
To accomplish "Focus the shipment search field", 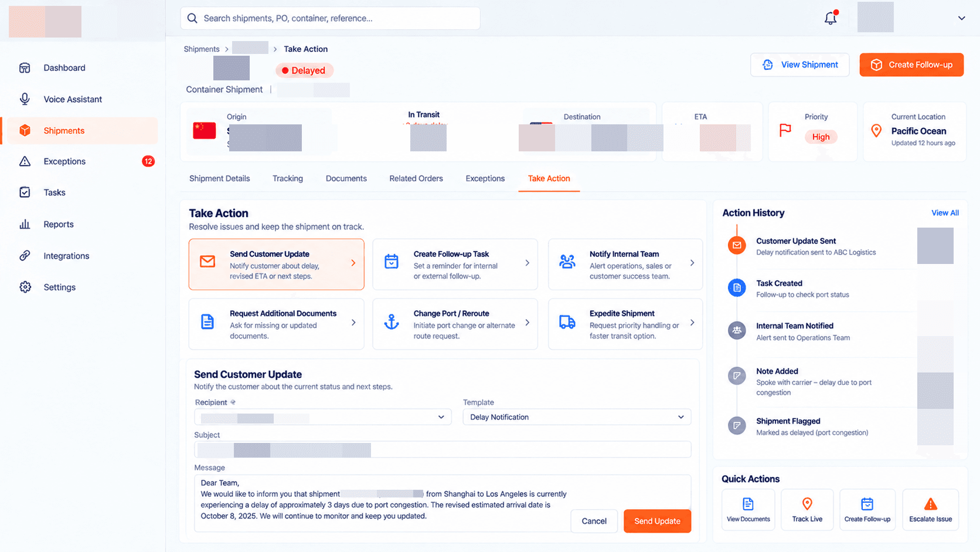I will click(330, 18).
